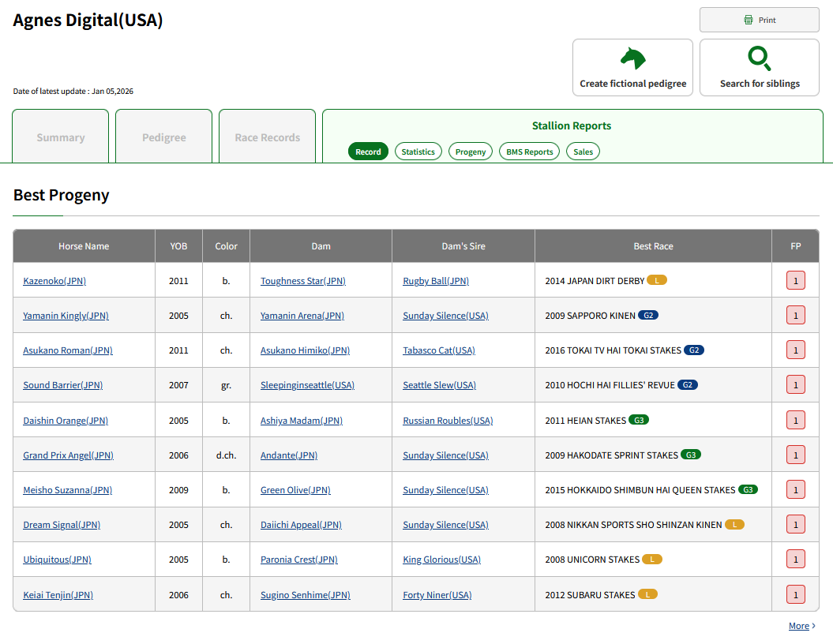Click the G2 badge beside Sapporo Kinen
Image resolution: width=833 pixels, height=644 pixels.
tap(648, 316)
